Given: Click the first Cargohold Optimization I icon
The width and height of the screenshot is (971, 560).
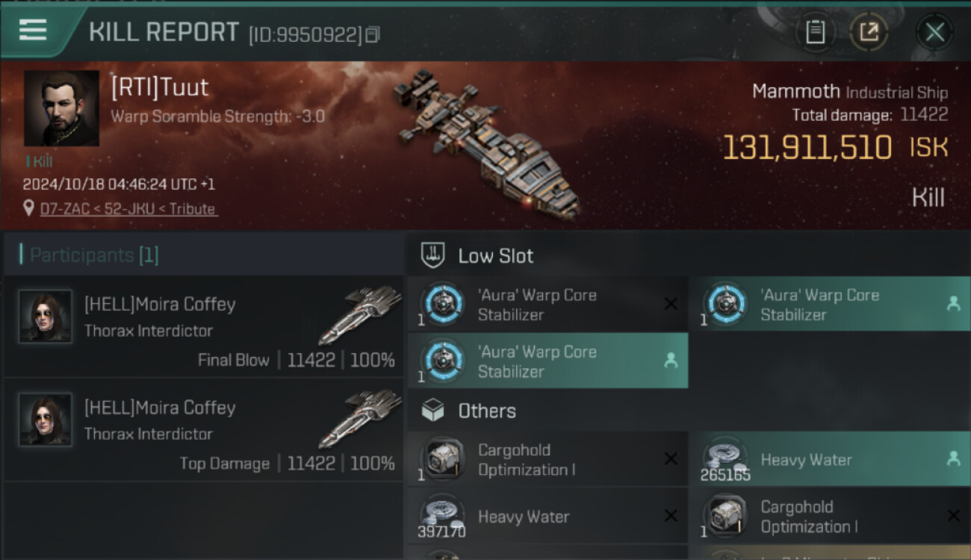Looking at the screenshot, I should click(x=442, y=458).
